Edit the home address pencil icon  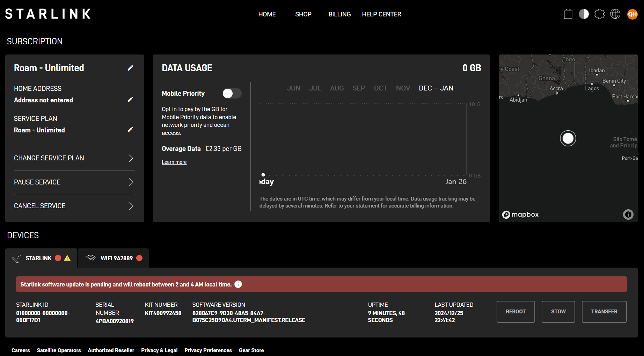[x=130, y=100]
